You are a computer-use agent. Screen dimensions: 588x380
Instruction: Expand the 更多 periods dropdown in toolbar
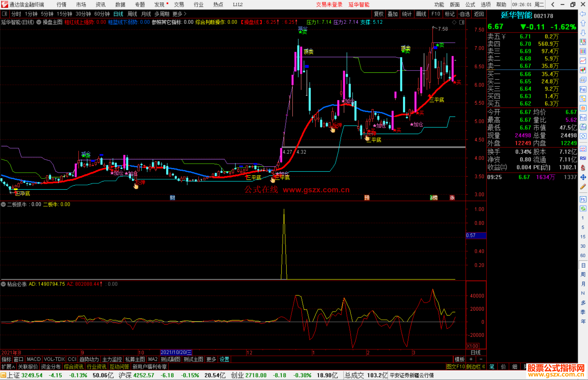tap(179, 14)
